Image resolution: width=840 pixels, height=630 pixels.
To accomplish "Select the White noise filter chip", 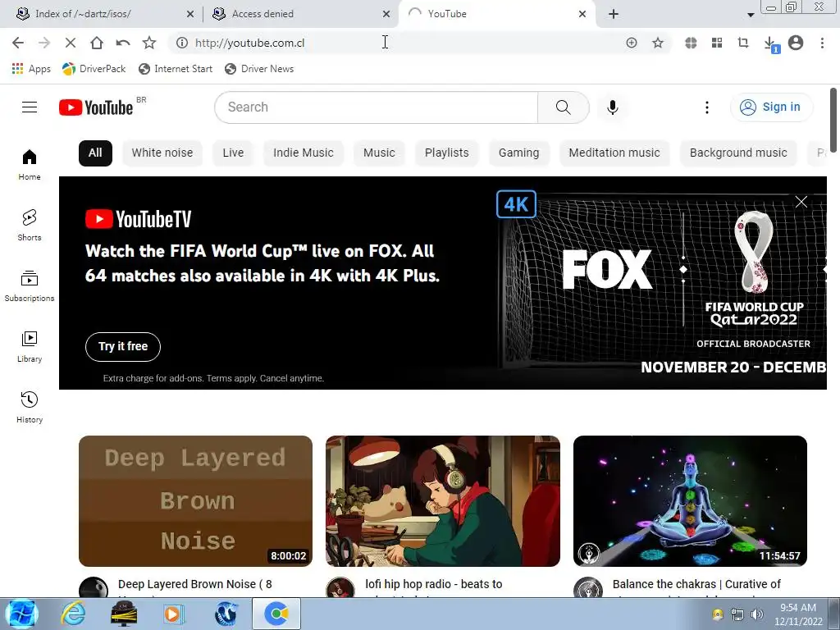I will [162, 153].
